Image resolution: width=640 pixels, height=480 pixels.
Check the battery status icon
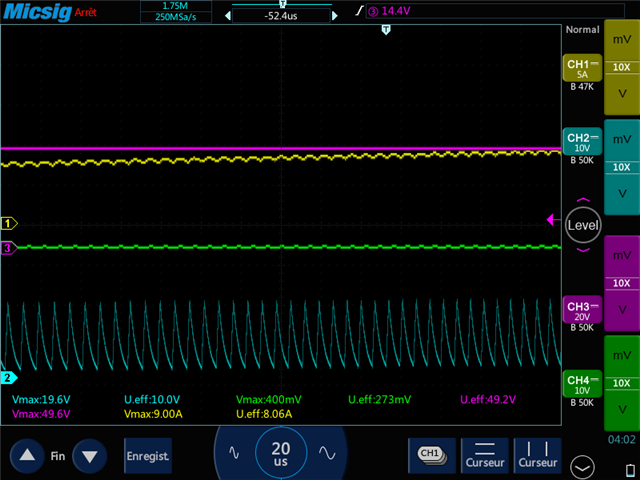click(x=630, y=470)
